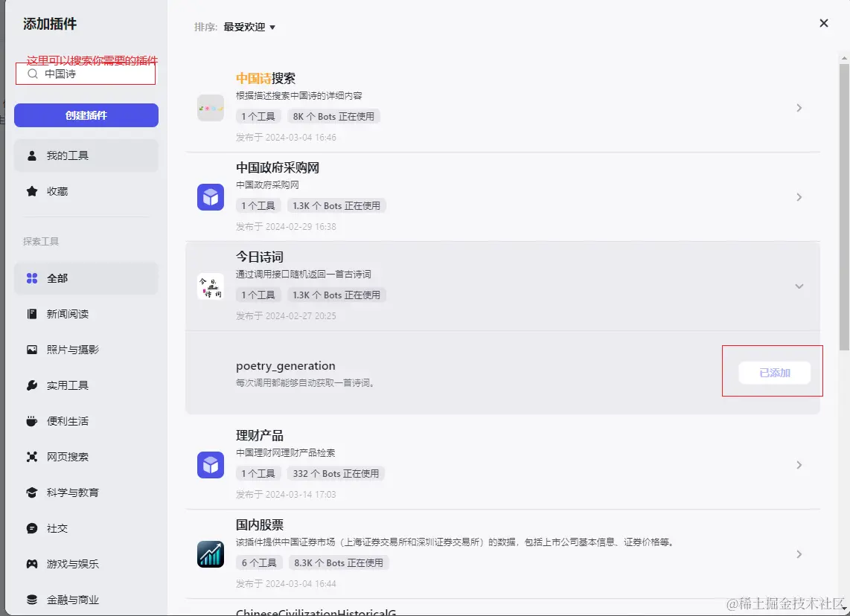Click the 全部 grid icon

coord(32,278)
